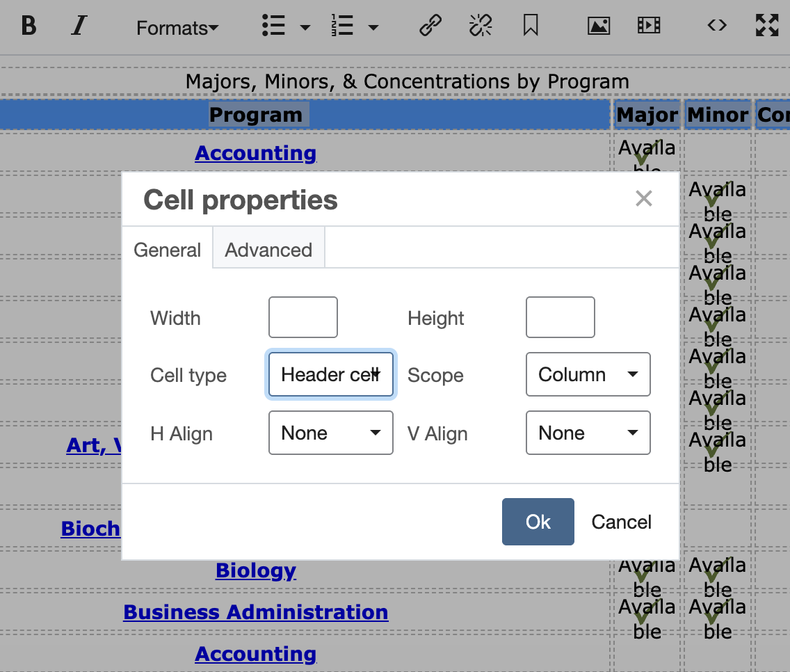The height and width of the screenshot is (672, 790).
Task: Open the Formats dropdown
Action: coord(177,28)
